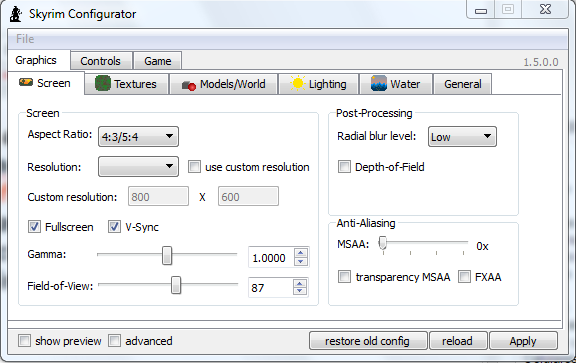Click the MSAA slider handle

383,243
